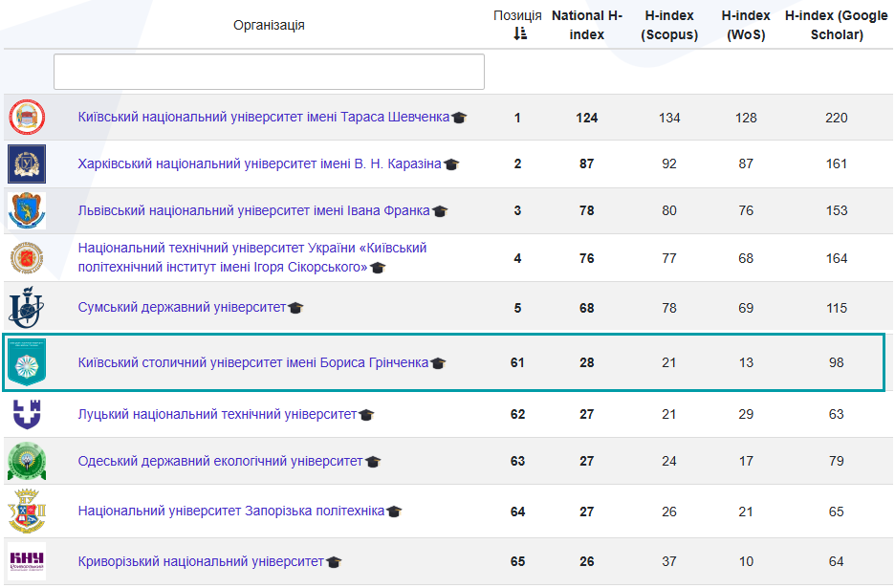The image size is (895, 588).
Task: Sort by H-index (Google Scholar) header
Action: pos(836,25)
